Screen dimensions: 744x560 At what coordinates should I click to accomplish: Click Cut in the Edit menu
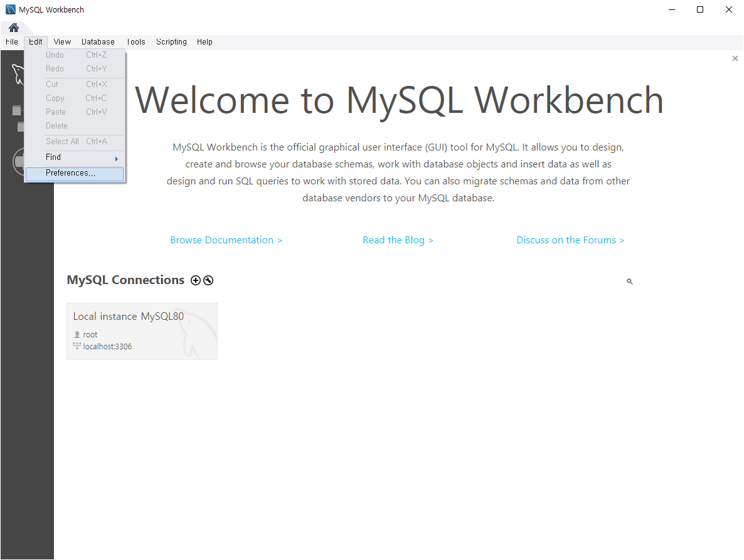pyautogui.click(x=75, y=85)
